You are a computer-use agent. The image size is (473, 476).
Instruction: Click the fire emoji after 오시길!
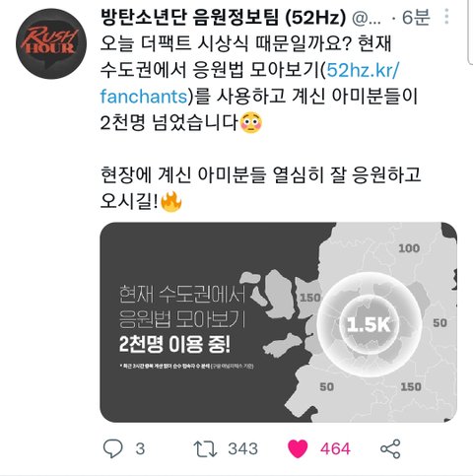[x=171, y=202]
